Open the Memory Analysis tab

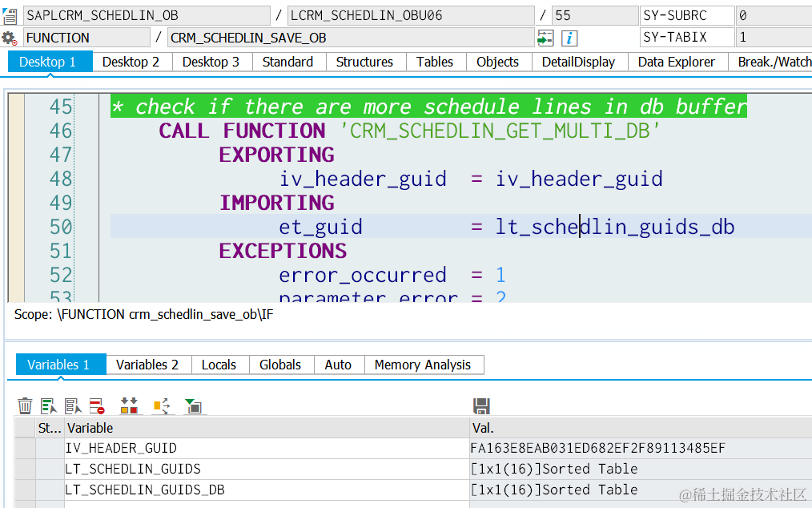click(423, 365)
